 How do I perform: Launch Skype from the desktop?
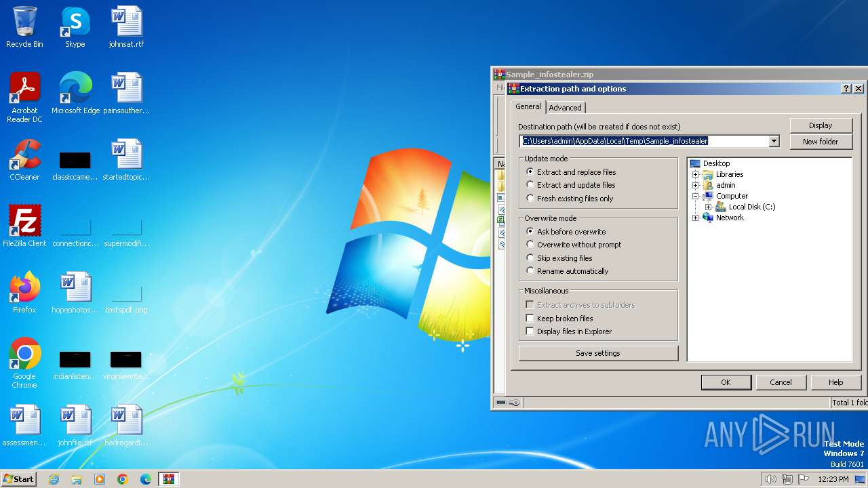tap(75, 28)
